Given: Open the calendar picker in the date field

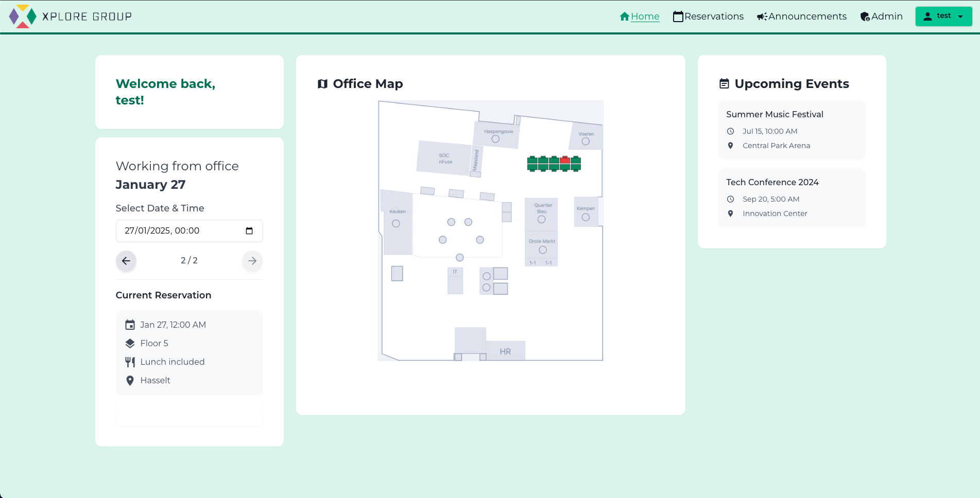Looking at the screenshot, I should pos(249,231).
